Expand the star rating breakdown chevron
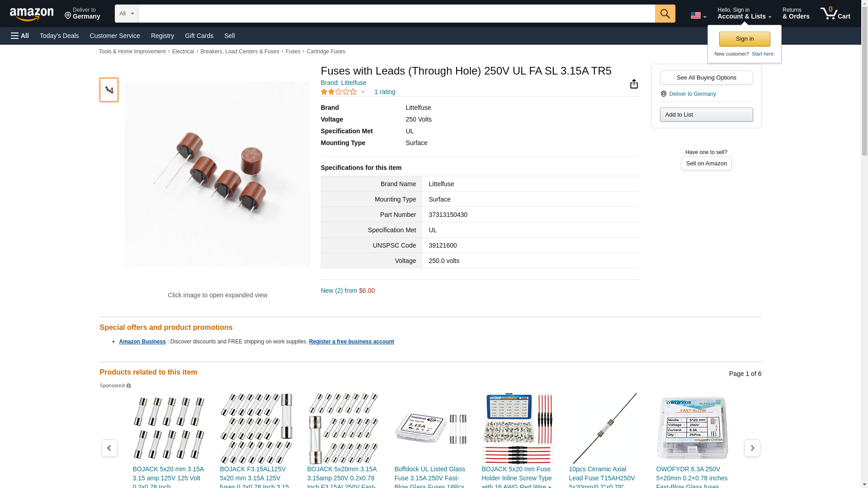Image resolution: width=868 pixels, height=488 pixels. (x=363, y=92)
